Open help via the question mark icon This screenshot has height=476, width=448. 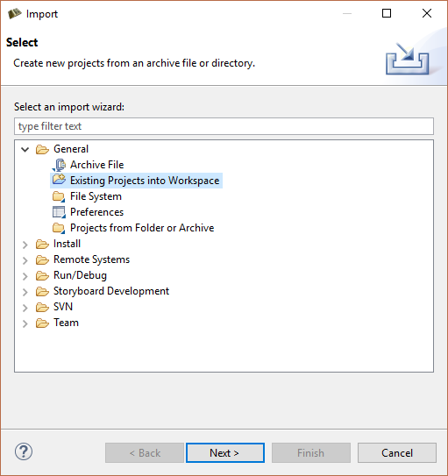(x=24, y=451)
